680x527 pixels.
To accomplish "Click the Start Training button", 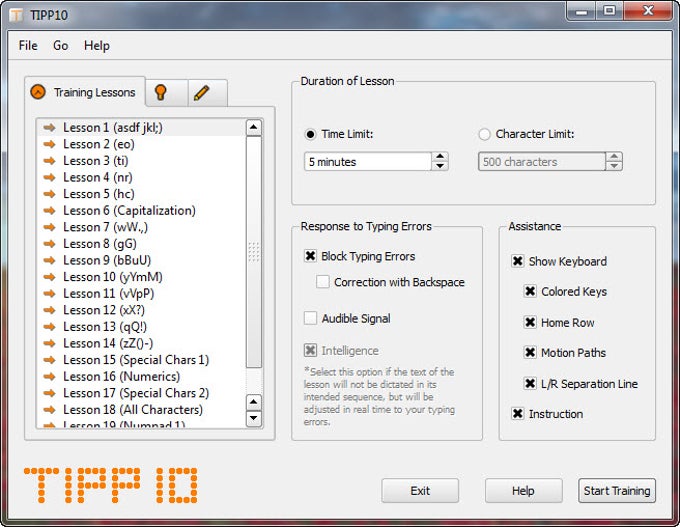I will click(x=617, y=491).
